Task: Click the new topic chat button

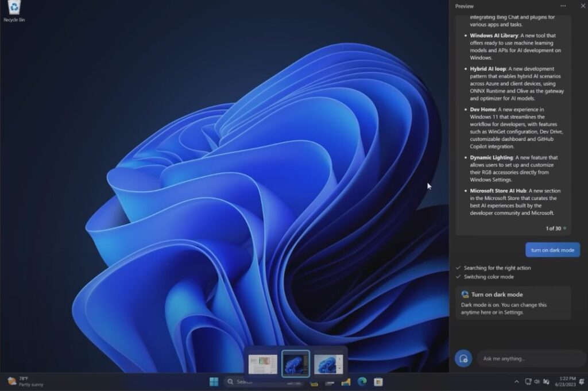Action: click(x=463, y=358)
